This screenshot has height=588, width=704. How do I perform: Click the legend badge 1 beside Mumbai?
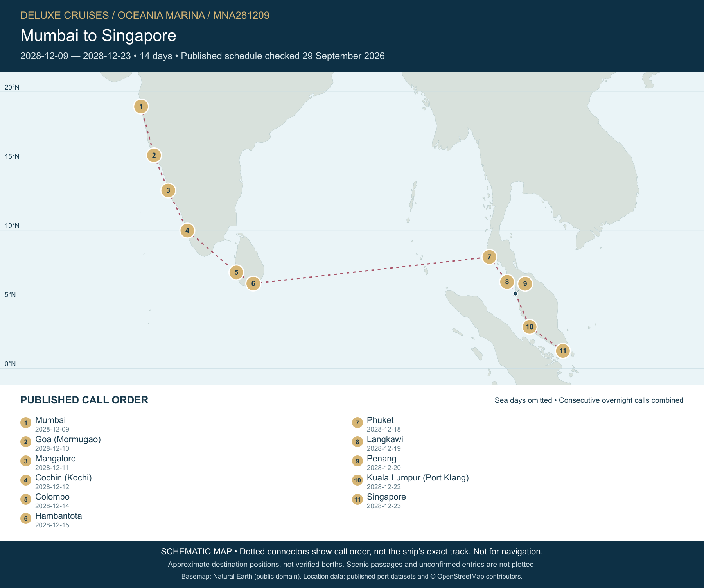click(26, 423)
